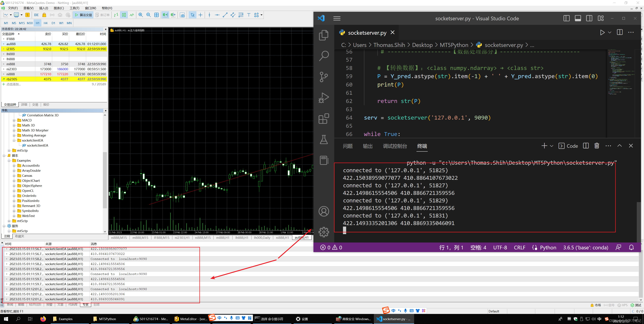Open VS Code Explorer sidebar icon
The image size is (644, 324).
[x=324, y=35]
